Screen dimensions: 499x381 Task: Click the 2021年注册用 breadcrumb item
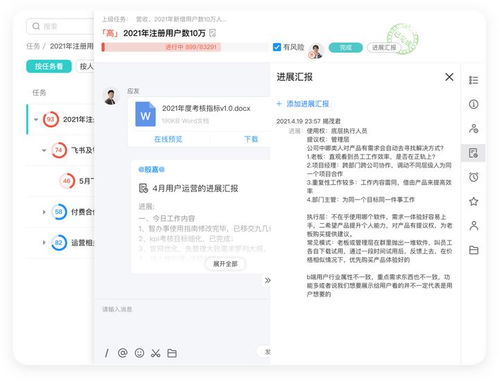tap(72, 46)
